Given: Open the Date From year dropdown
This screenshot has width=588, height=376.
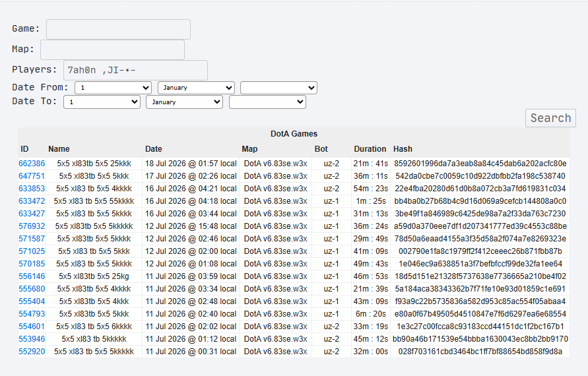Looking at the screenshot, I should [x=278, y=88].
